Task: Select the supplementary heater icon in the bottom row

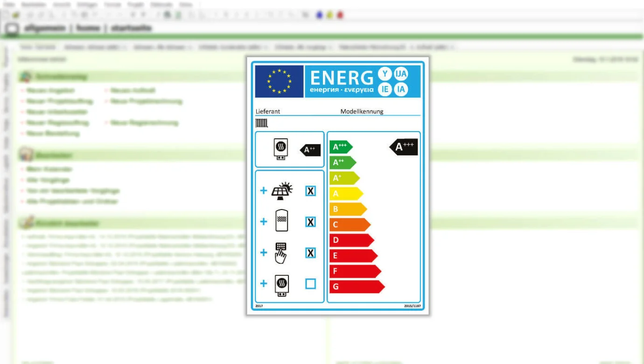Action: pyautogui.click(x=281, y=284)
